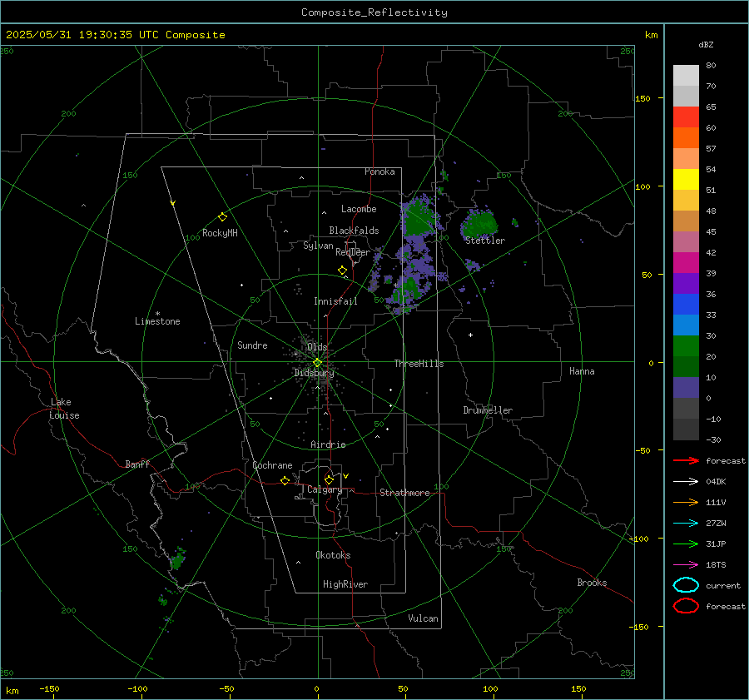Select the purple swatch between 39 and 36
The image size is (749, 700).
(686, 283)
